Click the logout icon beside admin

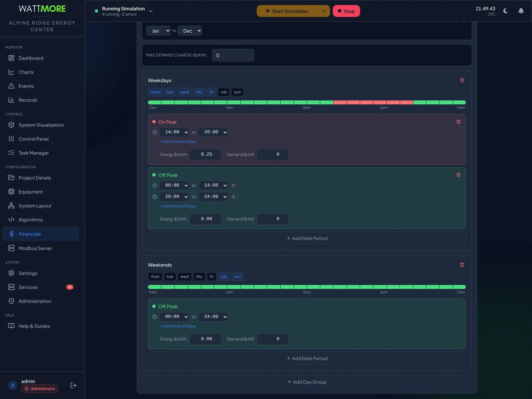pyautogui.click(x=73, y=385)
